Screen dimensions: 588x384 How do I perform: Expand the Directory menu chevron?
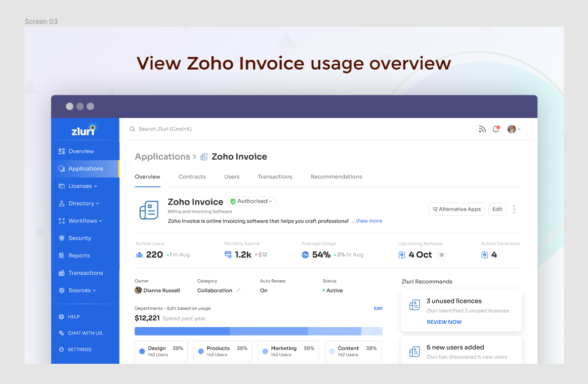pyautogui.click(x=97, y=204)
